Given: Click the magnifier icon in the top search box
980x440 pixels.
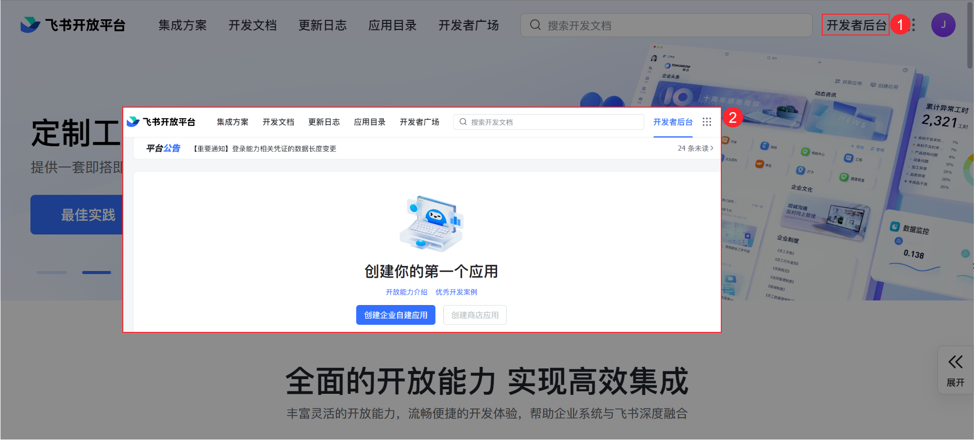Looking at the screenshot, I should (x=535, y=25).
